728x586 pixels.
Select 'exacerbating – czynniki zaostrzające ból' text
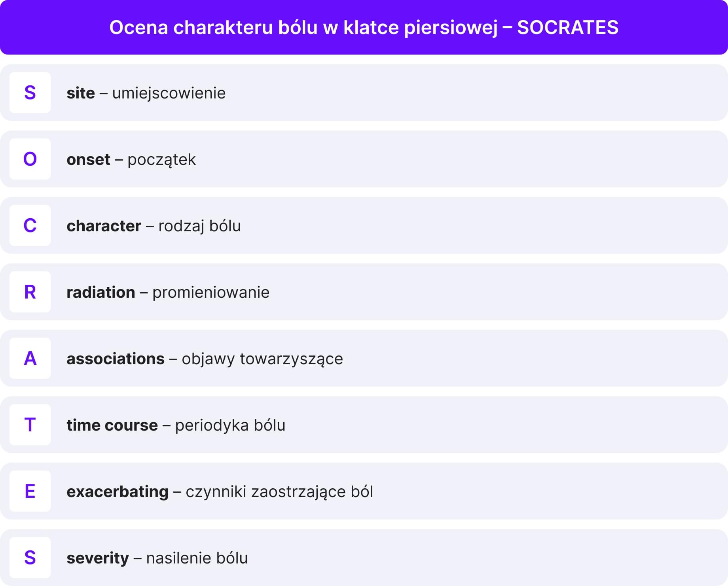[x=220, y=492]
